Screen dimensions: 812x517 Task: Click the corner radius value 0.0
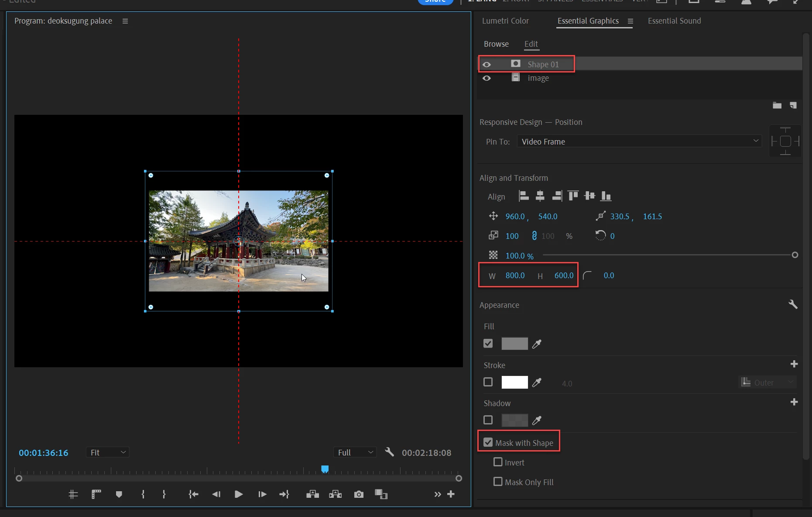coord(609,276)
